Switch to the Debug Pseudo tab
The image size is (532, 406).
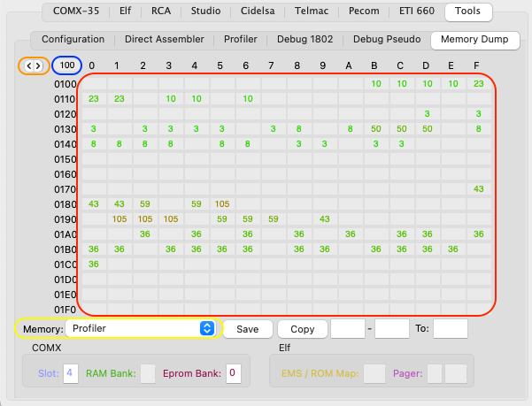point(387,39)
